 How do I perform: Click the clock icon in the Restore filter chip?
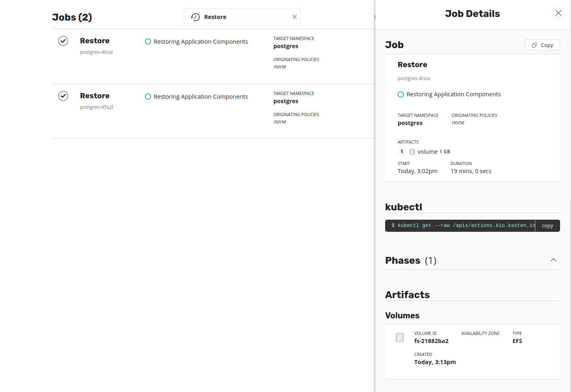pos(195,17)
